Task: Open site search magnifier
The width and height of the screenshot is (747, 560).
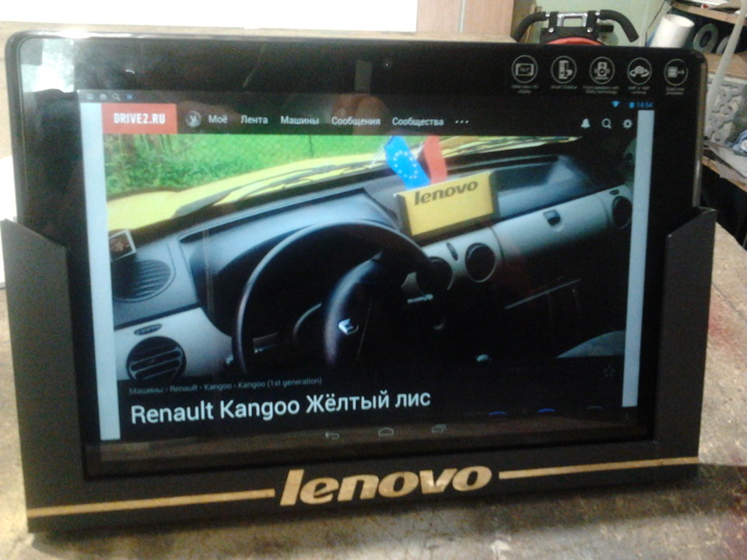Action: coord(606,124)
